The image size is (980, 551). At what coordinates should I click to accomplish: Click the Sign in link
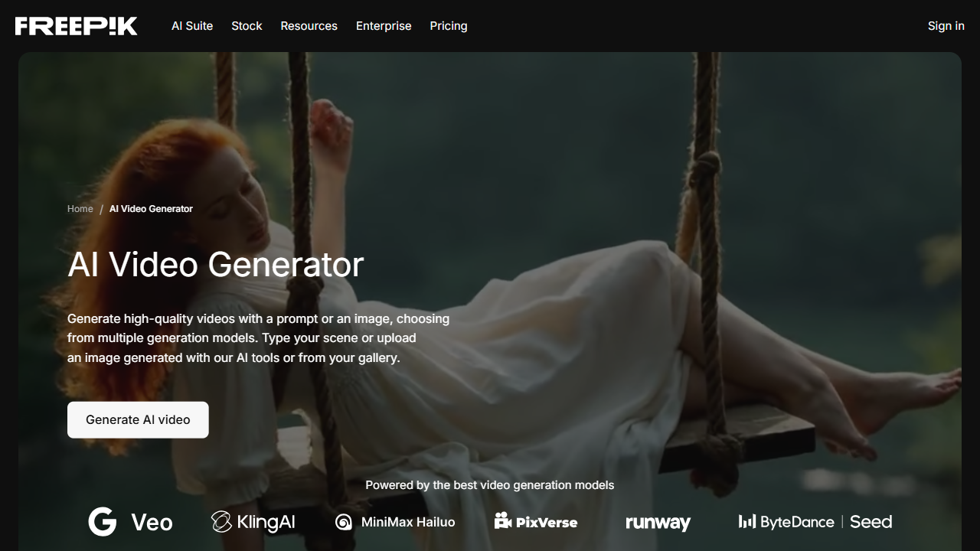[946, 26]
